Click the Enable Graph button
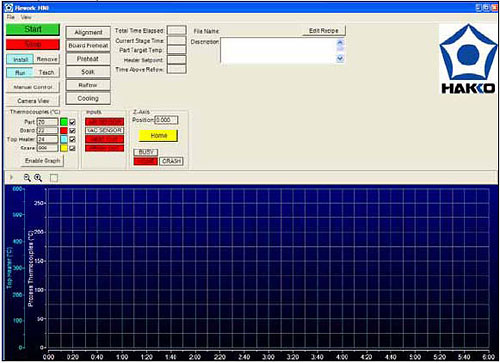 click(43, 161)
